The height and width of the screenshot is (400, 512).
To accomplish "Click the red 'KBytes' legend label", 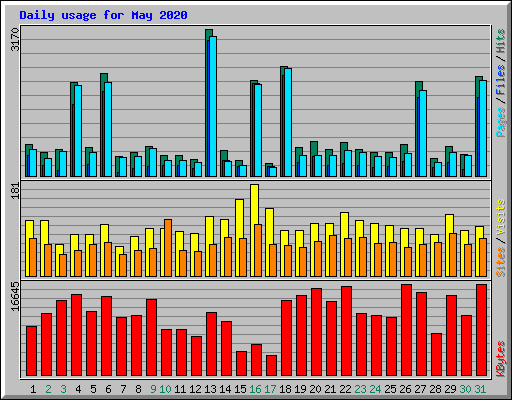I will click(501, 359).
